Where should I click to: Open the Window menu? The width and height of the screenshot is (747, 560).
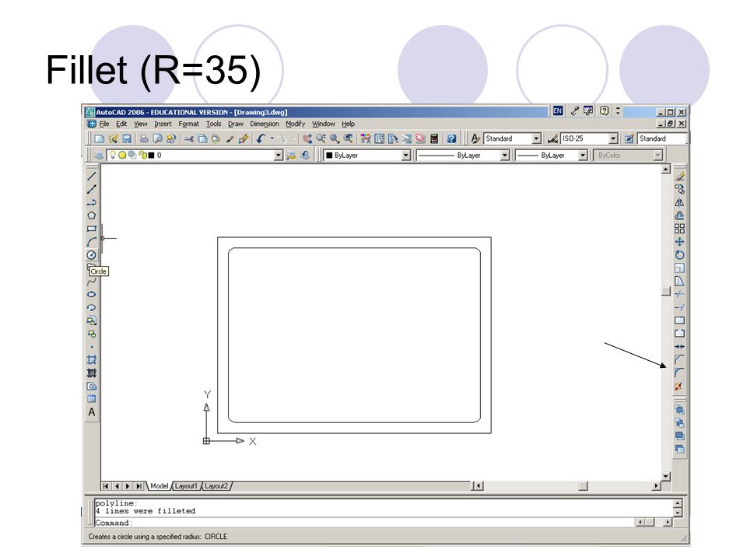tap(324, 124)
